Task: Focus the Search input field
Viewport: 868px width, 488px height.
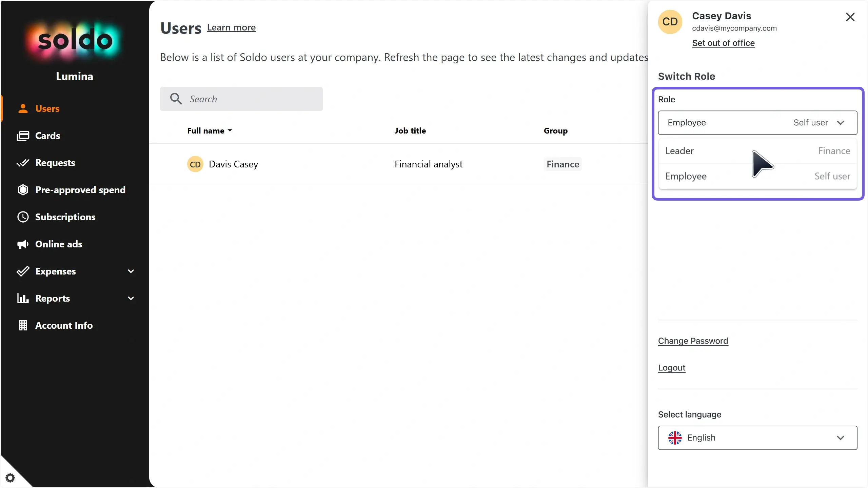Action: pyautogui.click(x=241, y=99)
